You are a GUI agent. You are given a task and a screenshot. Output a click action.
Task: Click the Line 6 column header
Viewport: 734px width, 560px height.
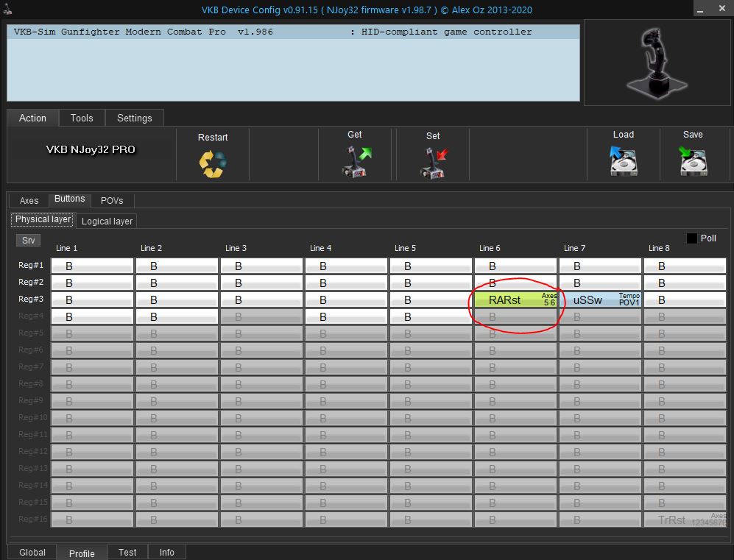tap(490, 248)
